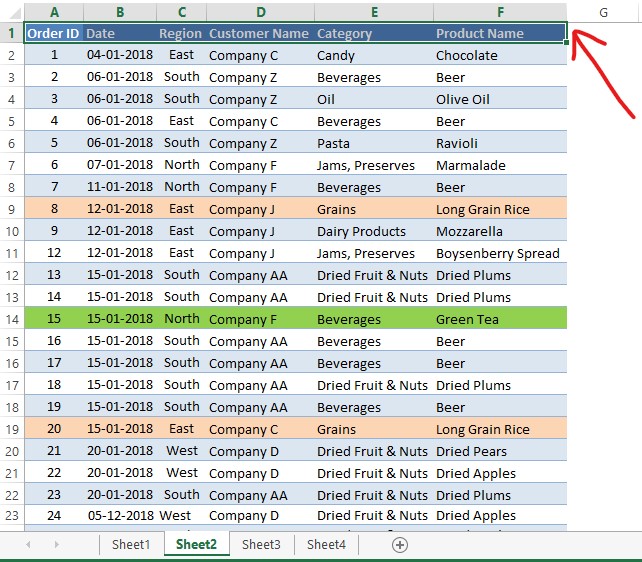Select row 19 header number
Image resolution: width=642 pixels, height=562 pixels.
(11, 429)
